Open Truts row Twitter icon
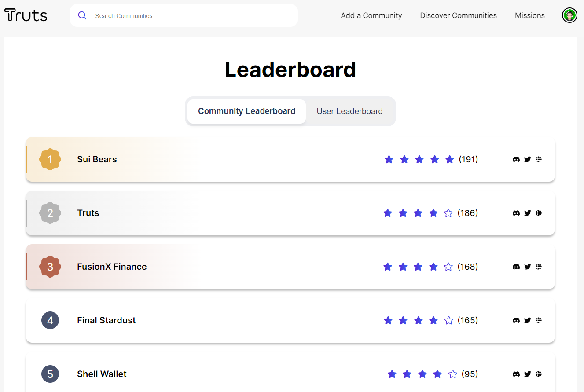The width and height of the screenshot is (584, 392). point(528,213)
